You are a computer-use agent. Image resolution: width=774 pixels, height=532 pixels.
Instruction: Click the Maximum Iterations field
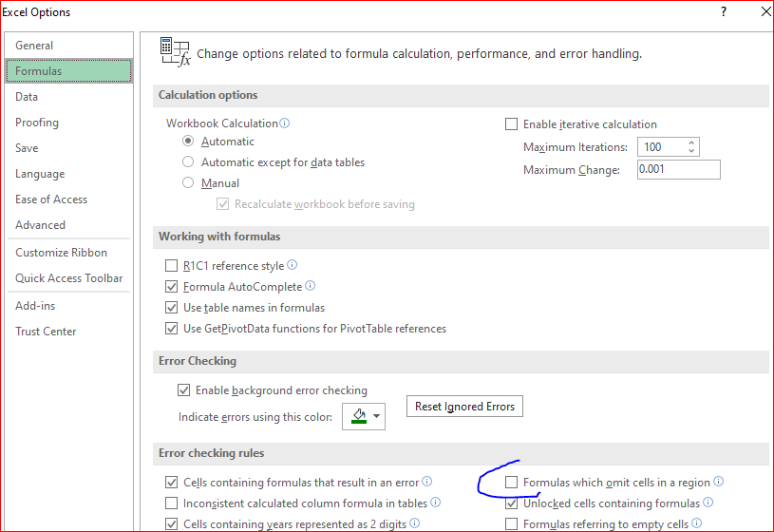[663, 146]
